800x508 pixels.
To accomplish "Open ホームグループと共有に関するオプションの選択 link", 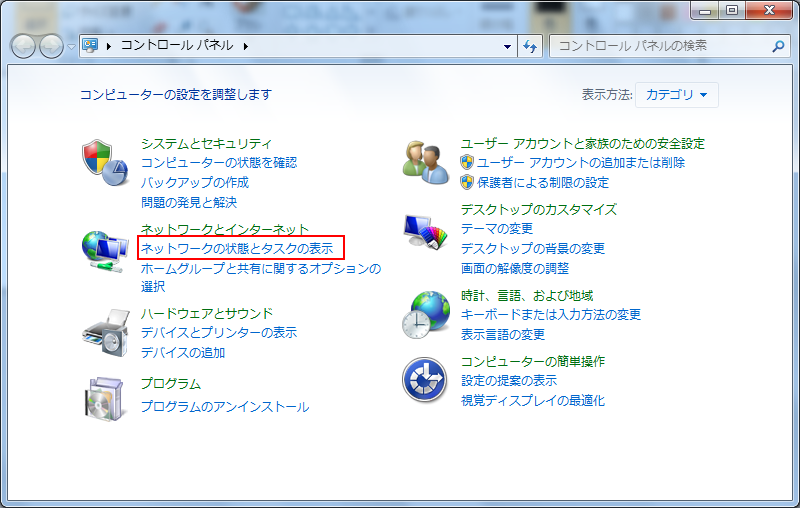I will [x=261, y=277].
